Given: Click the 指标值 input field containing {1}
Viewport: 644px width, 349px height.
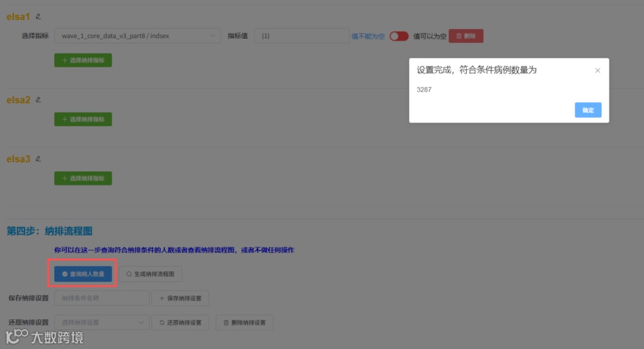Looking at the screenshot, I should click(x=302, y=36).
